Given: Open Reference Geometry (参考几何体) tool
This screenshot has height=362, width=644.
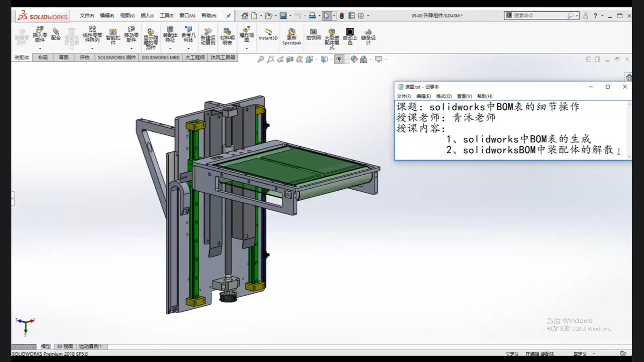Looking at the screenshot, I should point(189,34).
